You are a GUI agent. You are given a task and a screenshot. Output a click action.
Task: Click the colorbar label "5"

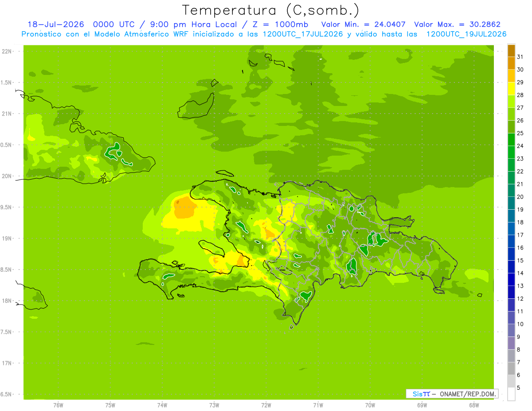click(519, 388)
